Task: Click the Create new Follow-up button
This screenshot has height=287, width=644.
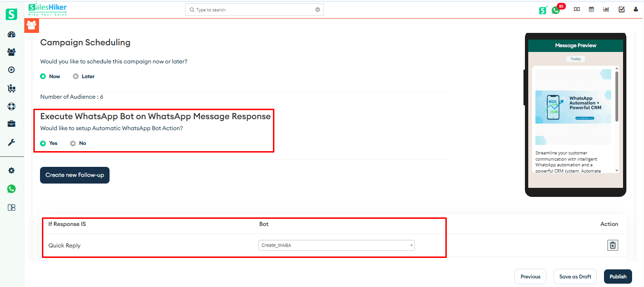Action: coord(74,175)
